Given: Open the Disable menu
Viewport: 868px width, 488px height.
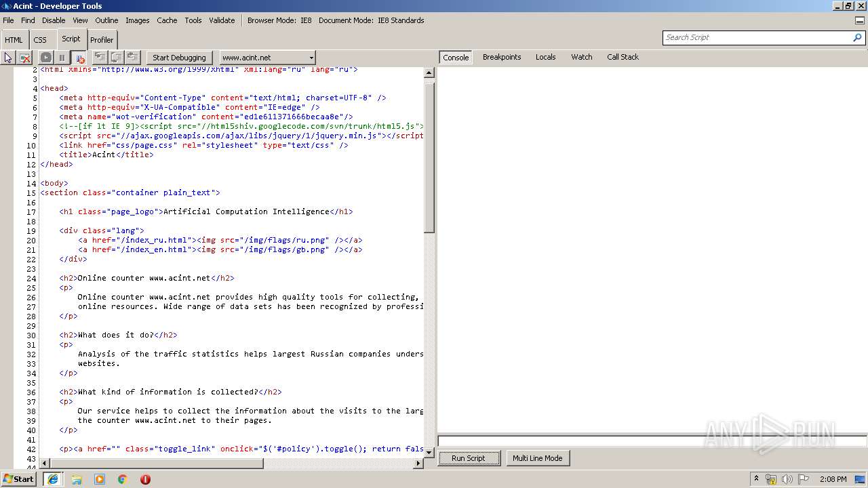Looking at the screenshot, I should coord(54,20).
